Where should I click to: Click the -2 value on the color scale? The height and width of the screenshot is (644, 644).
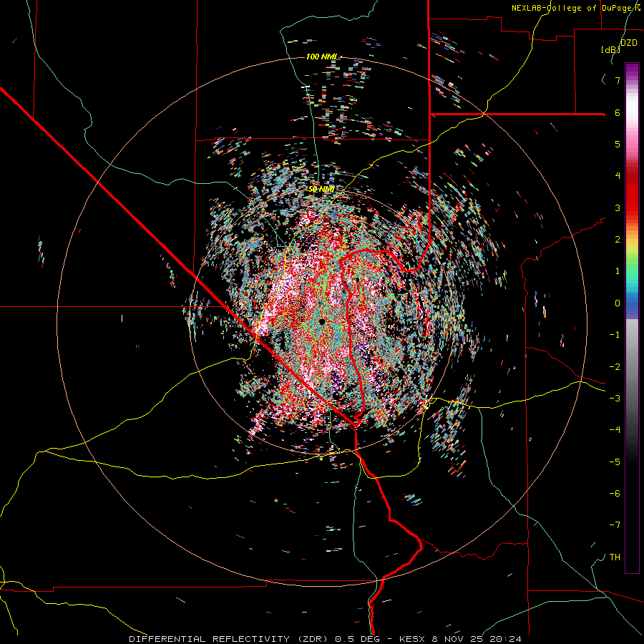click(615, 366)
